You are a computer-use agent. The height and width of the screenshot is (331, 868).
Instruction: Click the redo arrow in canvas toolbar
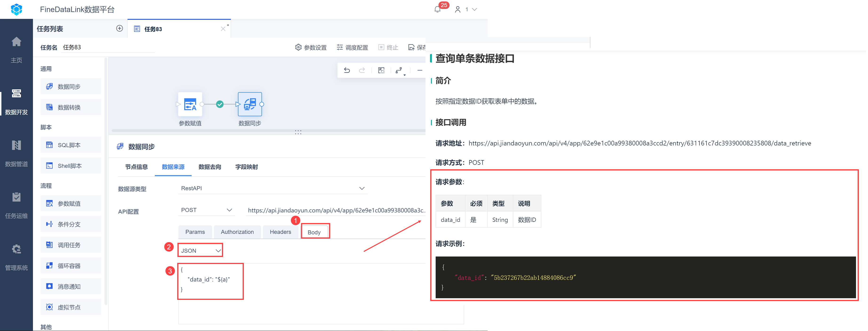[x=362, y=70]
